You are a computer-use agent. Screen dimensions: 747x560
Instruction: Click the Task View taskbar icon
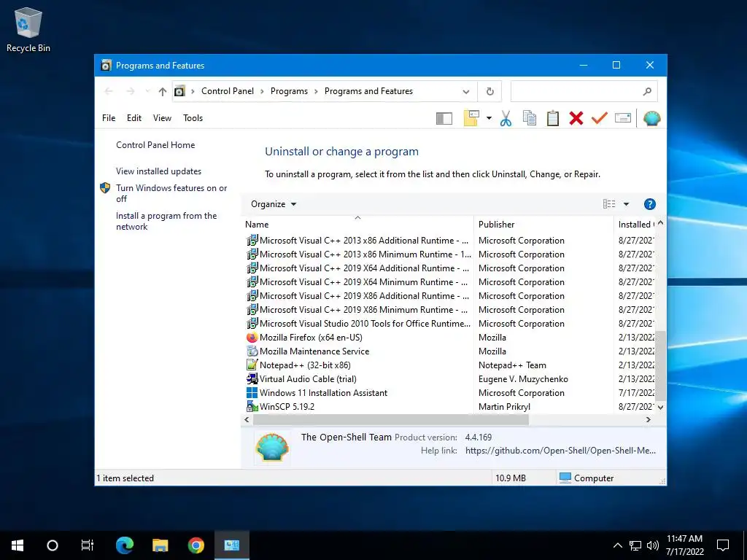[88, 545]
